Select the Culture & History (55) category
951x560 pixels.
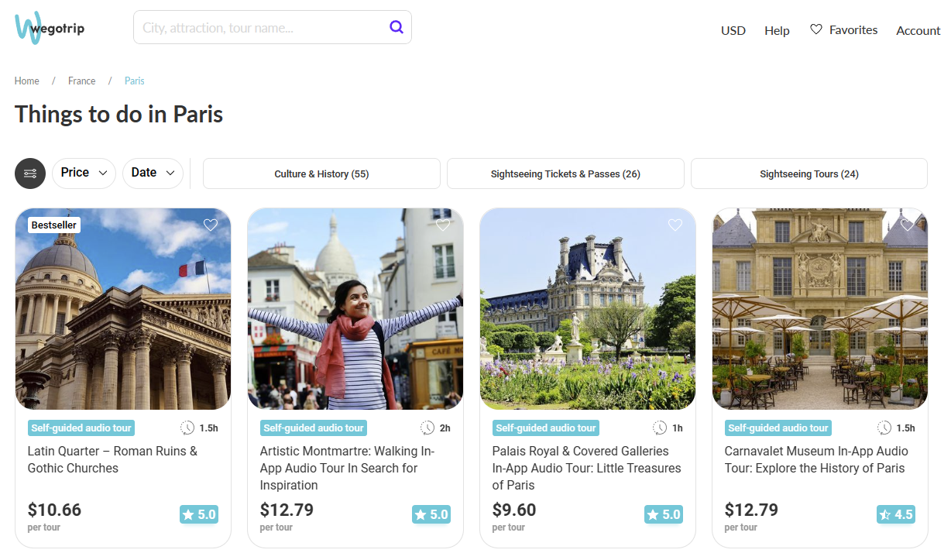coord(321,173)
